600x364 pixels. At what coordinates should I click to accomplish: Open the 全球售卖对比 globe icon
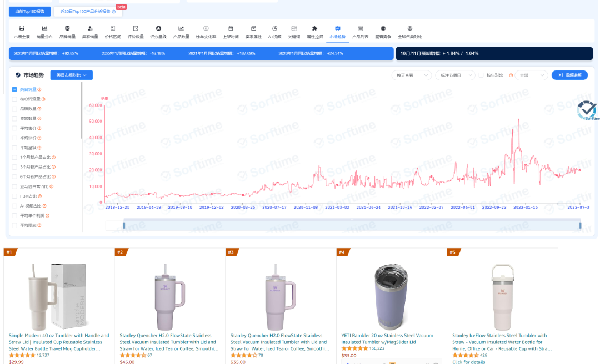tap(410, 28)
